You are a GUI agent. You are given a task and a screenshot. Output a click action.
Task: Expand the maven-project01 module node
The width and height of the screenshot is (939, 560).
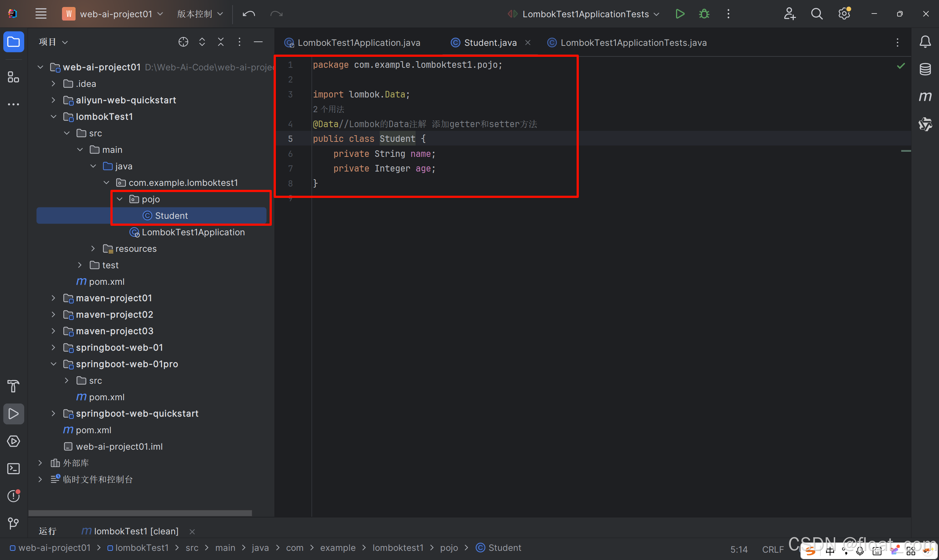pyautogui.click(x=53, y=298)
